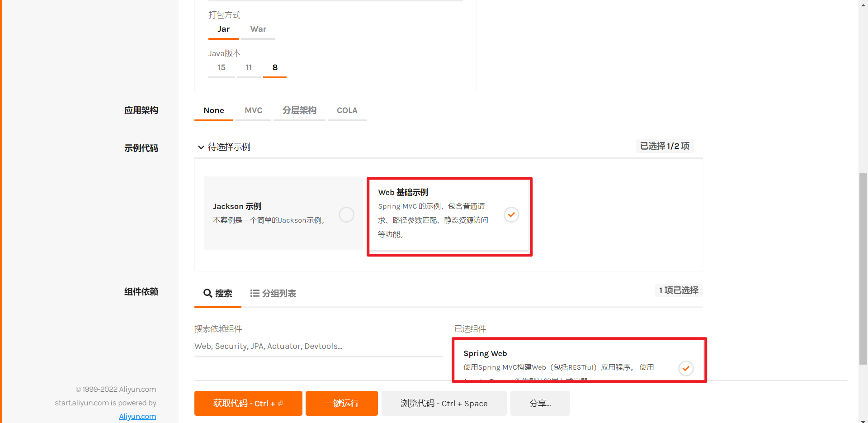
Task: Click 浏览代码 - Ctrl + Space button
Action: [x=444, y=403]
